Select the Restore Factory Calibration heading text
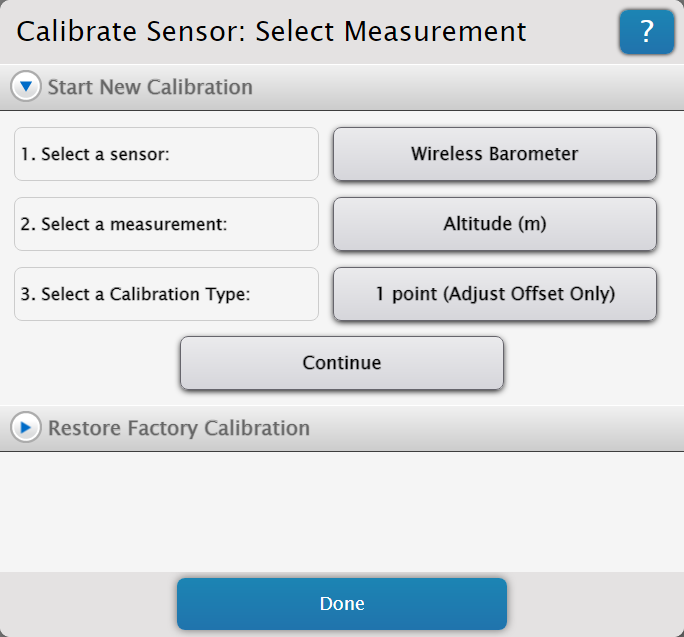This screenshot has height=637, width=684. click(179, 428)
